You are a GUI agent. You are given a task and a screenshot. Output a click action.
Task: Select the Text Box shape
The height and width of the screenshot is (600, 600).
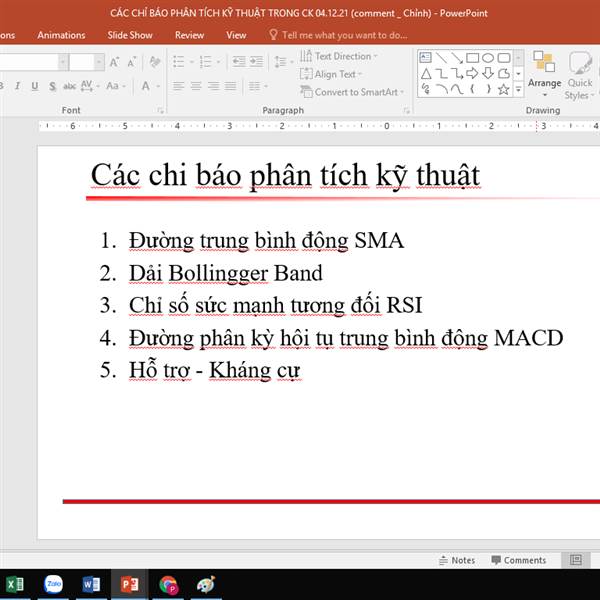click(426, 58)
